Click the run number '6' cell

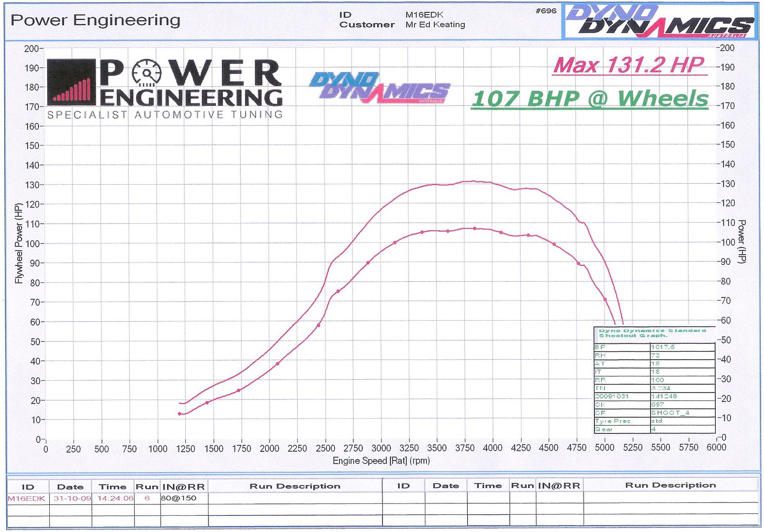[147, 499]
